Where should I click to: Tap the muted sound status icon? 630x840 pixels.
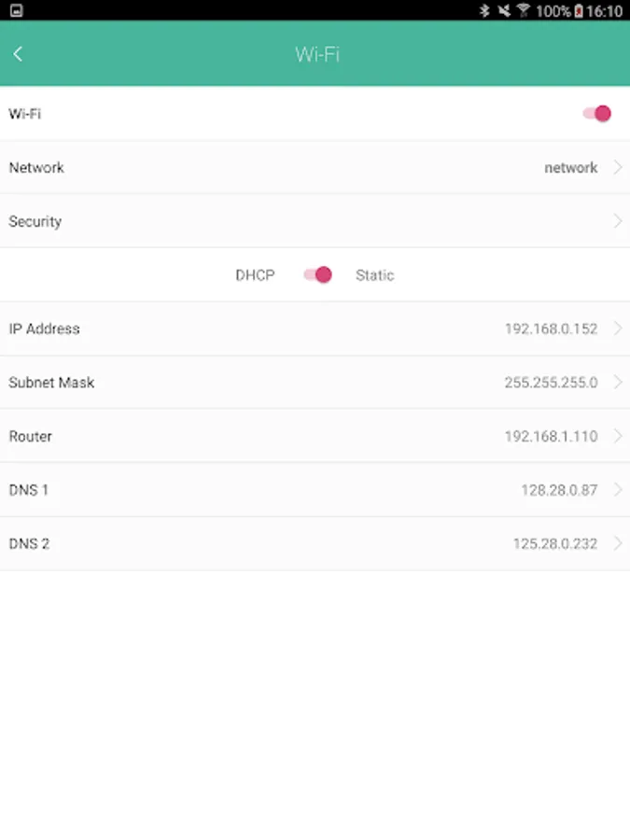(x=504, y=11)
